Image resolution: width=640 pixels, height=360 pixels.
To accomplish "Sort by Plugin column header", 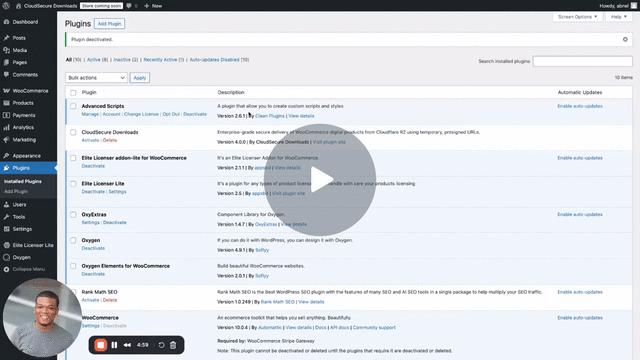I will click(x=89, y=93).
